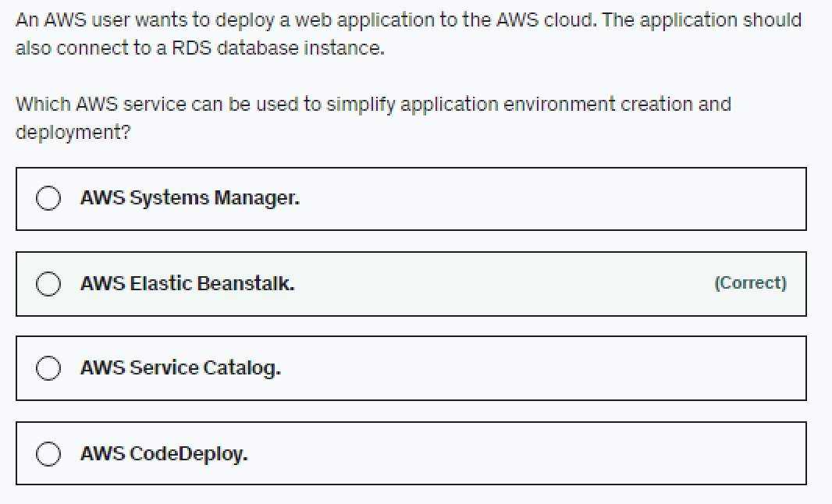The height and width of the screenshot is (504, 832).
Task: Click the 'AWS Service Catalog.' answer text
Action: click(x=180, y=368)
